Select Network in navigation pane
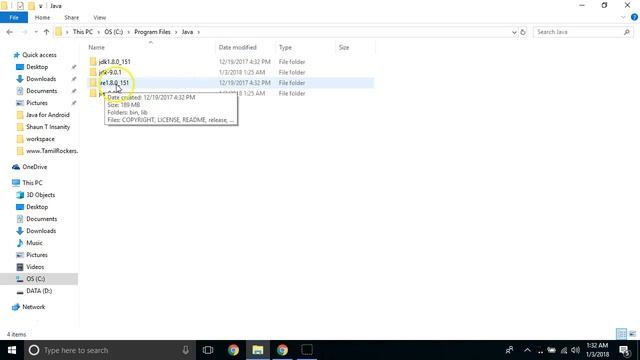 point(33,307)
